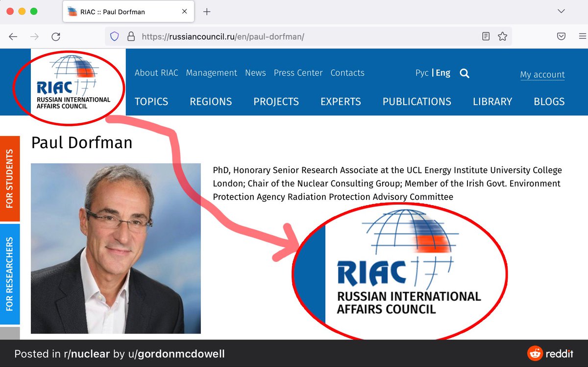This screenshot has width=588, height=367.
Task: Click the biography text starting 'PhD, Honorary'
Action: pos(387,183)
